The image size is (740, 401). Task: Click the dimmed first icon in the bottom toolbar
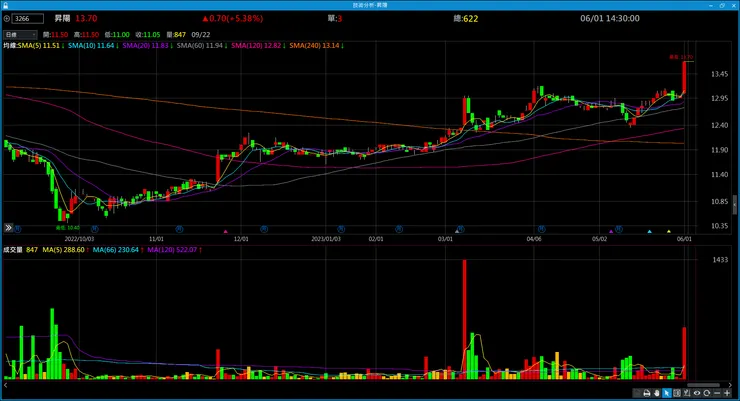point(637,393)
